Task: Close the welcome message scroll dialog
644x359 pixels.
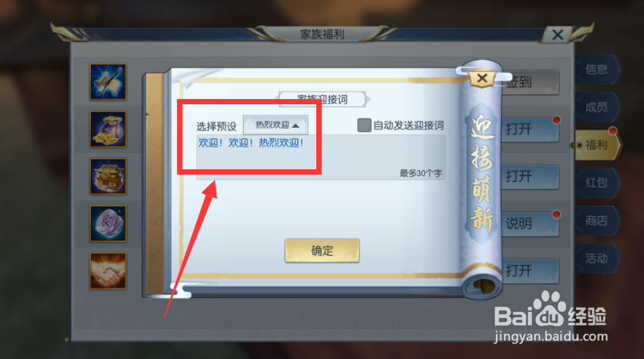Action: coord(483,78)
